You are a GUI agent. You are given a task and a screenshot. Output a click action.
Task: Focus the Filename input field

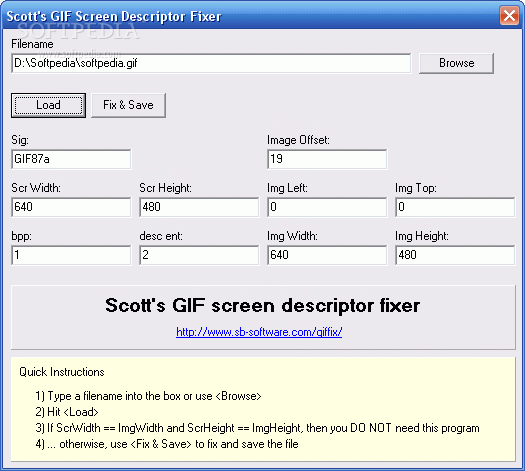pos(211,63)
